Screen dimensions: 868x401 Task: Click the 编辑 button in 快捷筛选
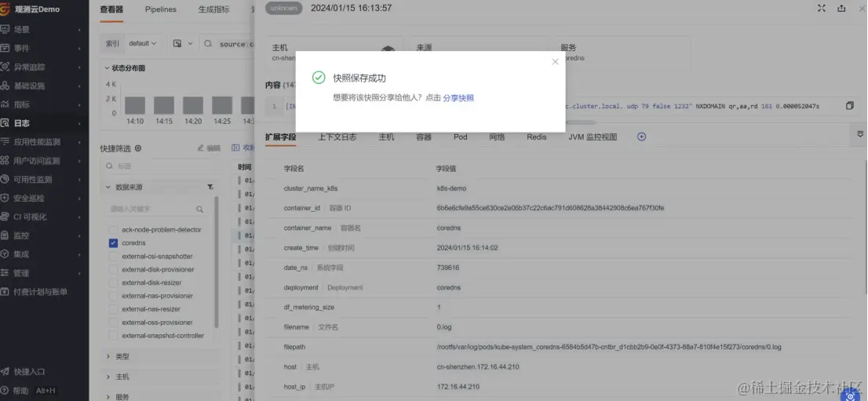tap(209, 148)
